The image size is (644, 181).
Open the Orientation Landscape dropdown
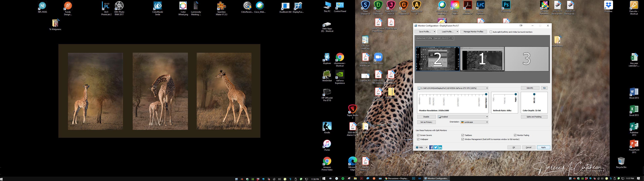tap(474, 122)
